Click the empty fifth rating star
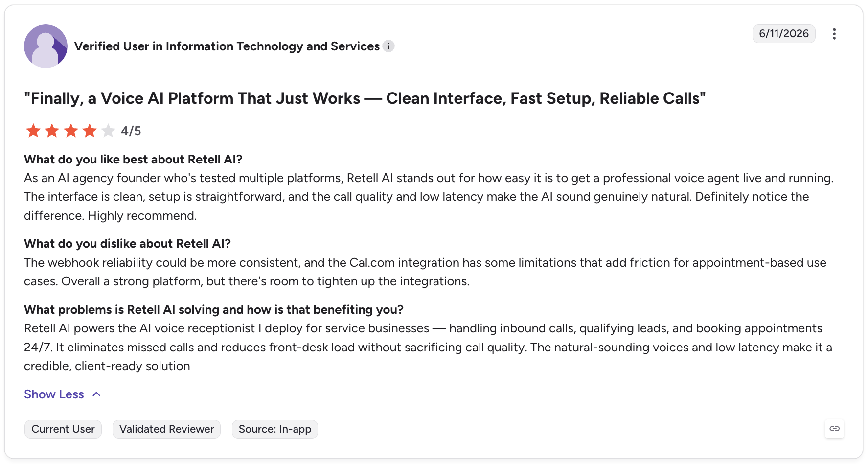The width and height of the screenshot is (868, 464). point(108,131)
